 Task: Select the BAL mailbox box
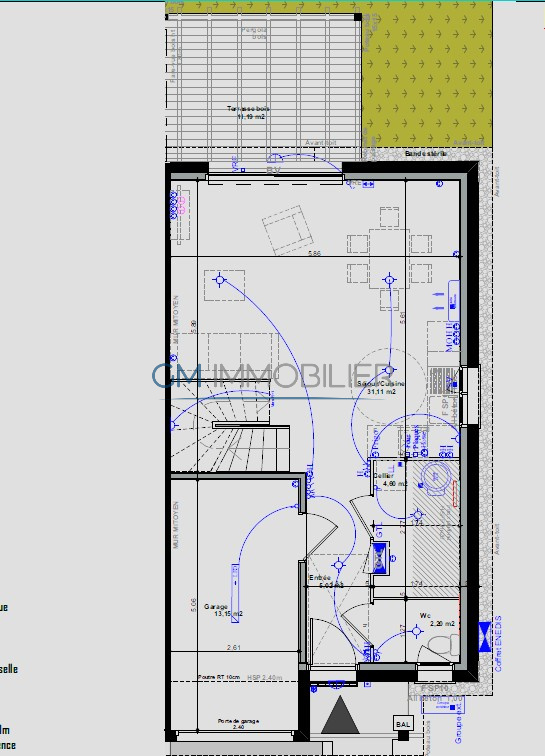coord(403,724)
